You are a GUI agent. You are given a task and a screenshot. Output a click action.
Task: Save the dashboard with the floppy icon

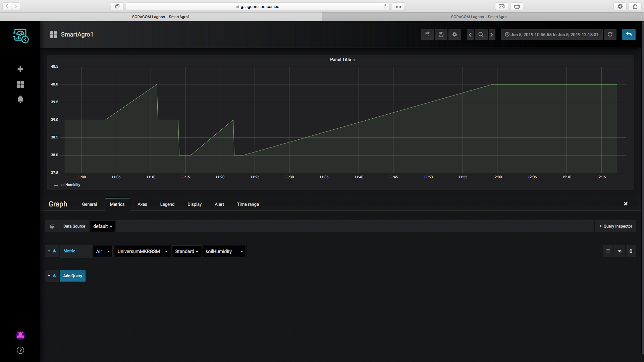(x=441, y=35)
